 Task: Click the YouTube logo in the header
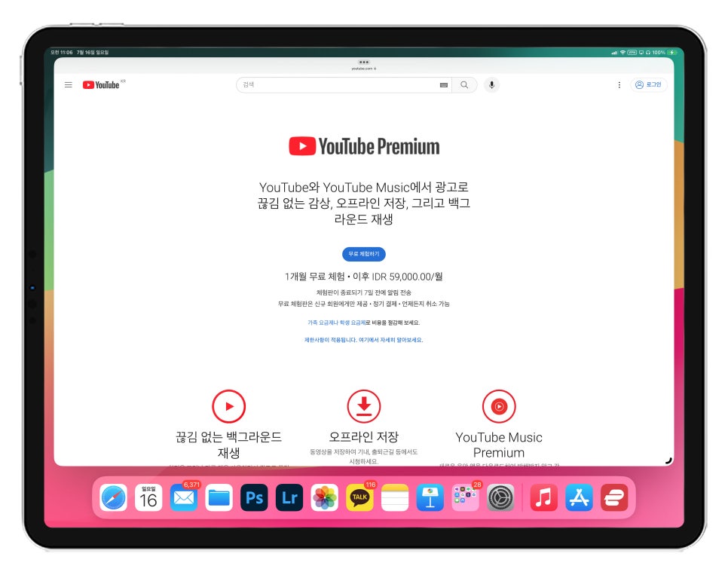[x=102, y=85]
